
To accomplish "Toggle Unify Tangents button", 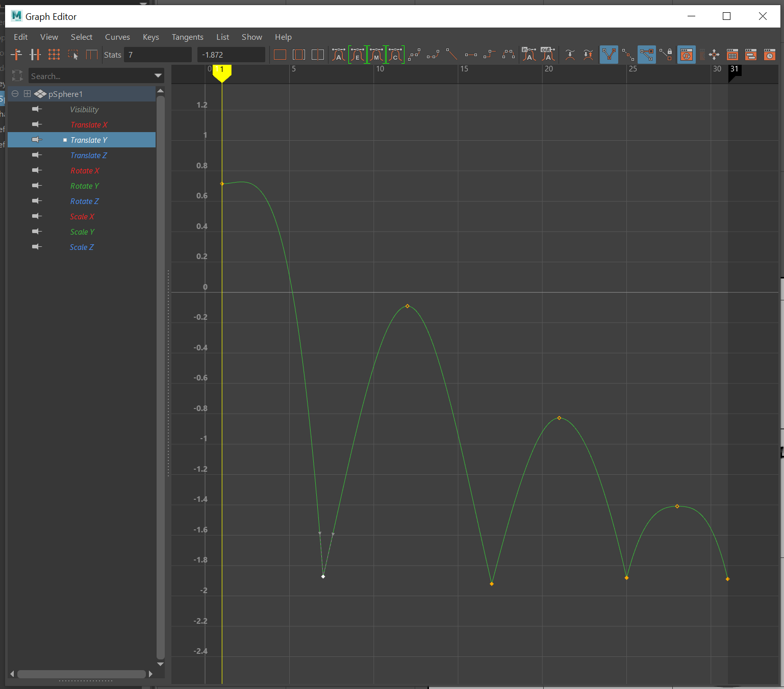I will [628, 55].
